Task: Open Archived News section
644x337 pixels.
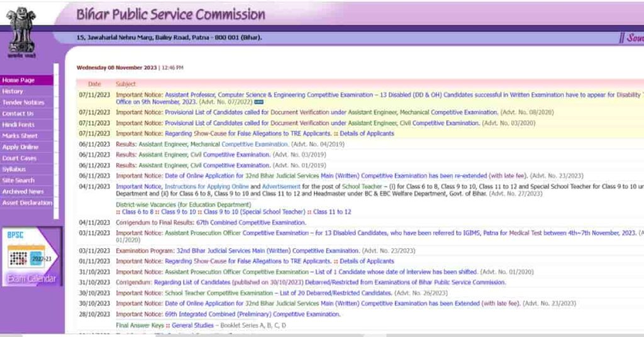Action: click(23, 192)
